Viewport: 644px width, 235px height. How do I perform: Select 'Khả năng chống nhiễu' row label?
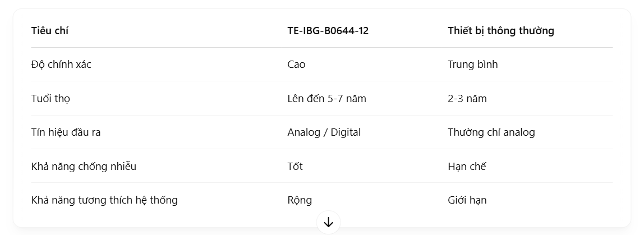[x=84, y=167]
